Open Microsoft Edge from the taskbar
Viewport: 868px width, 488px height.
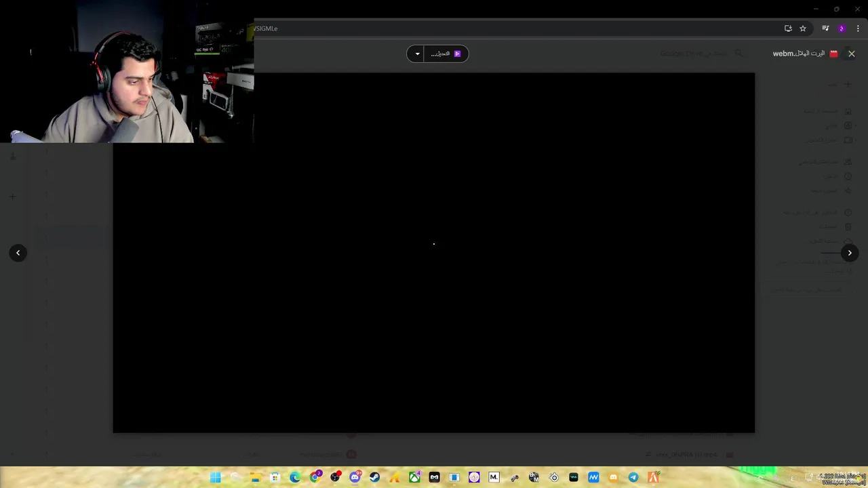[295, 477]
